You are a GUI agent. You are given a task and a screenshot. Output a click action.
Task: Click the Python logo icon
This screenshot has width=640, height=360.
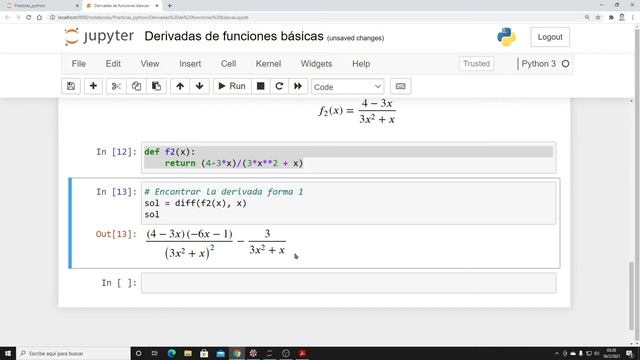pos(506,37)
